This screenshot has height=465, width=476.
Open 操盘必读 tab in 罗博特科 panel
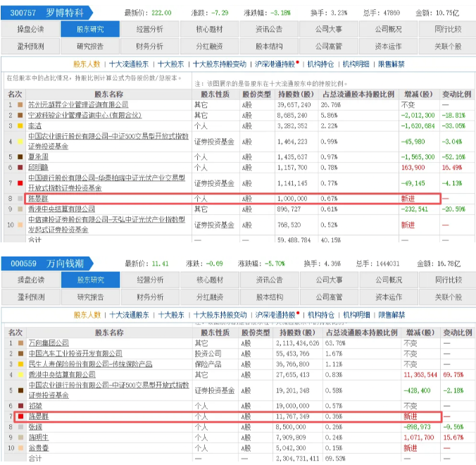[x=30, y=29]
